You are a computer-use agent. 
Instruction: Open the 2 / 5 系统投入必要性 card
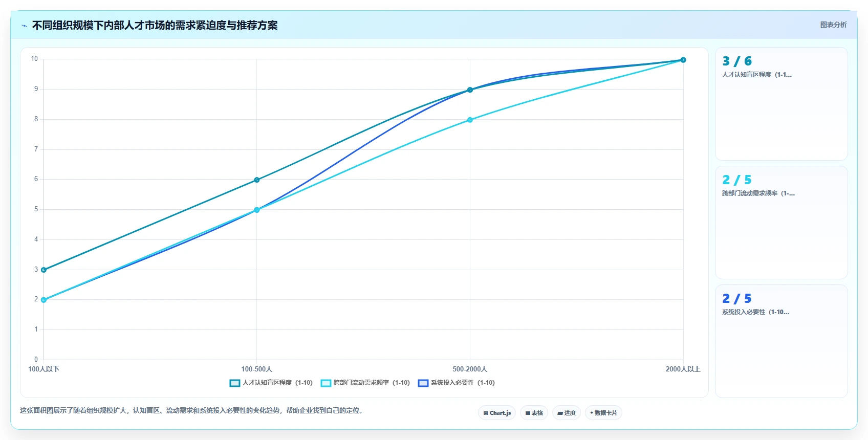782,341
